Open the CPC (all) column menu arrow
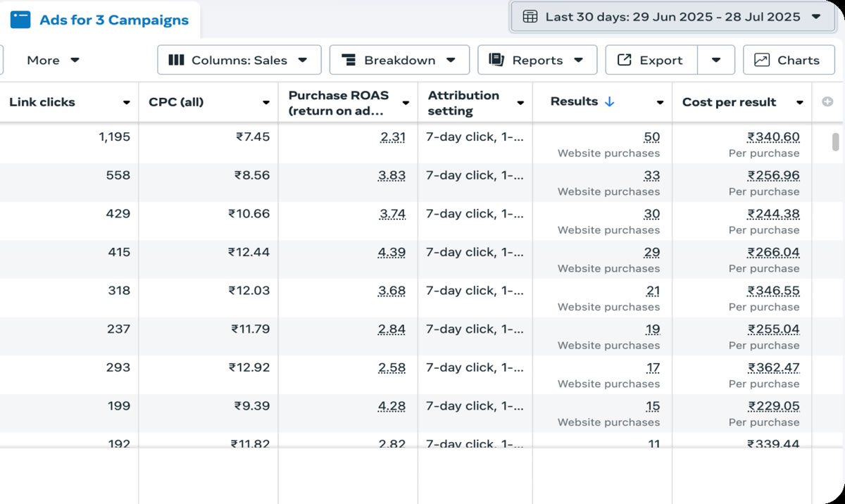This screenshot has height=504, width=845. [266, 103]
